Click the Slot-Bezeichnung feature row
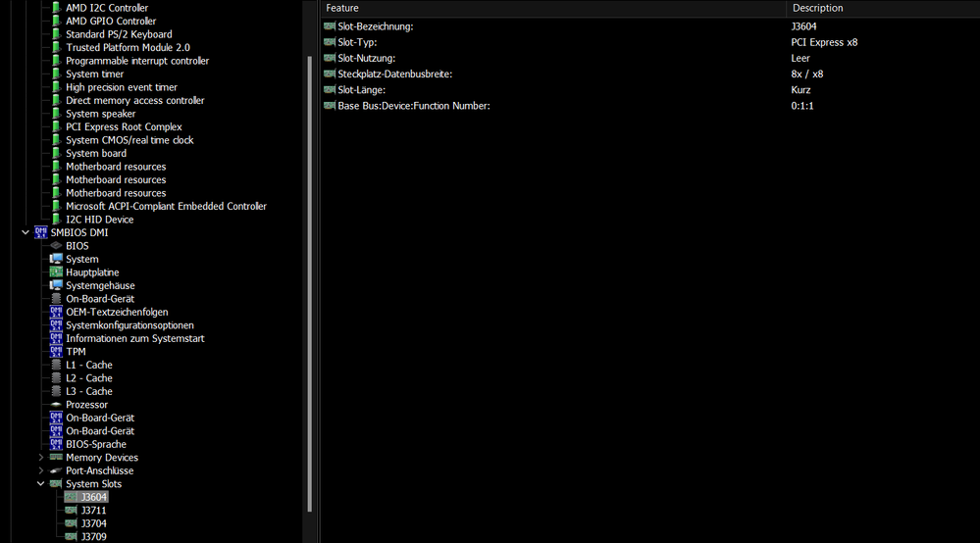 [650, 26]
